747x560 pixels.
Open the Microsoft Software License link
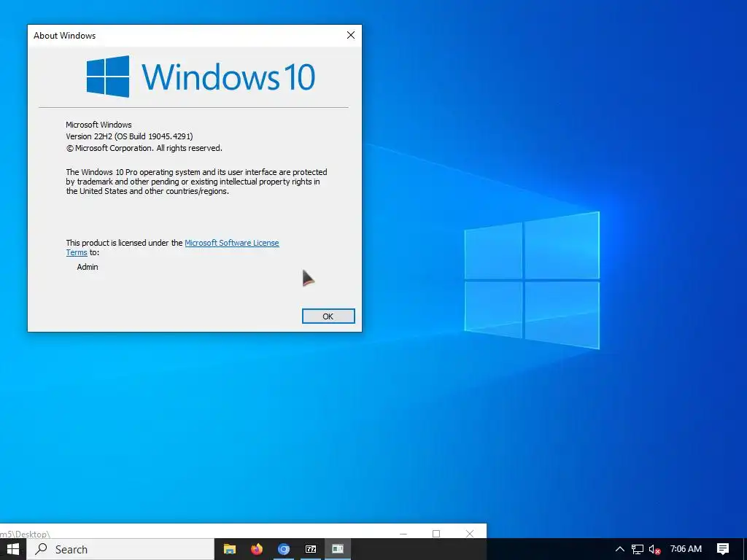point(231,243)
